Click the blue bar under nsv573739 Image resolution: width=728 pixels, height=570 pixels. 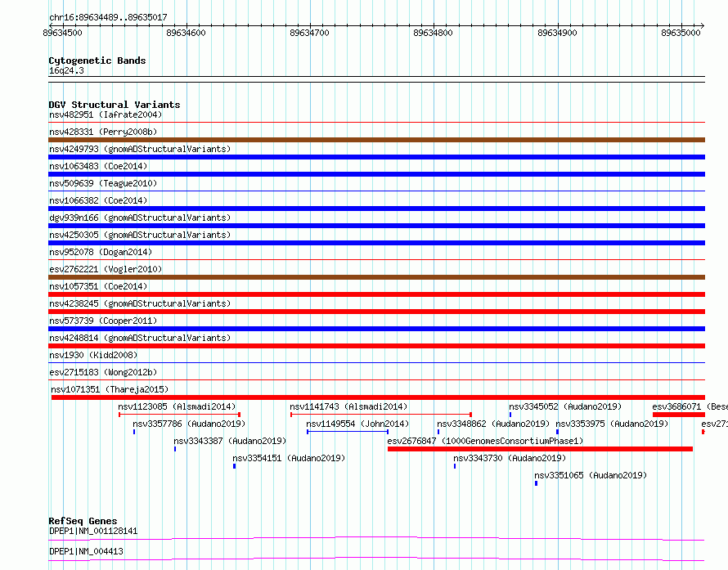pos(376,329)
